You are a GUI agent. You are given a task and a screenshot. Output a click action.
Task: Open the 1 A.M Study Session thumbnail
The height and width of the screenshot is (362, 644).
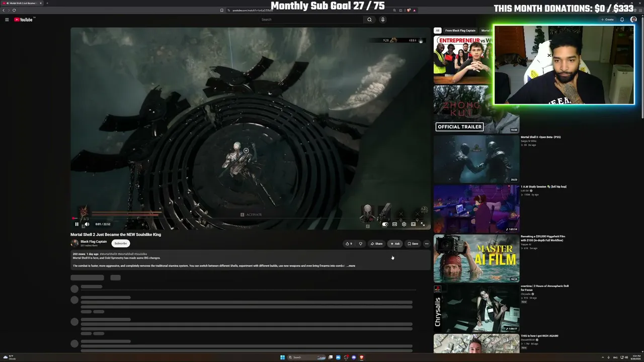pos(476,209)
